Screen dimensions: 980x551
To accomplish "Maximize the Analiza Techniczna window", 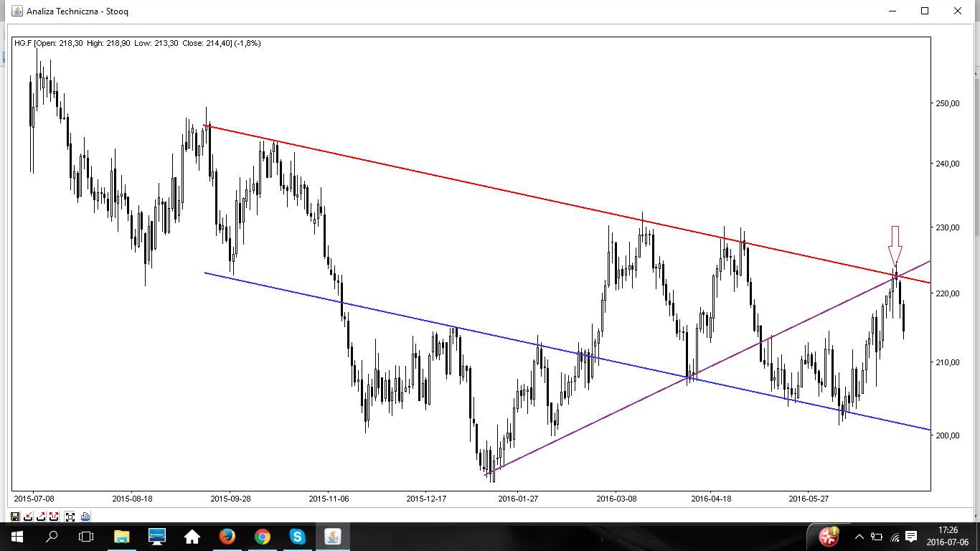I will click(x=925, y=11).
